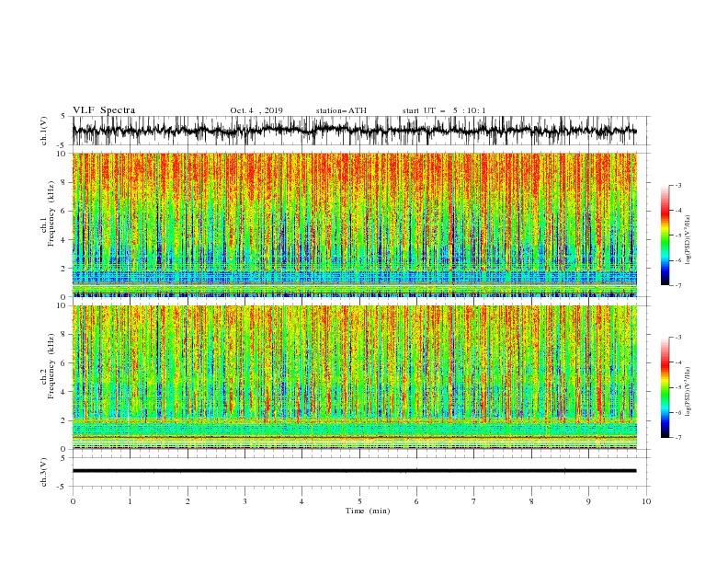728x563 pixels.
Task: Select the date label "Oct. 4 , 2019"
Action: (x=256, y=110)
